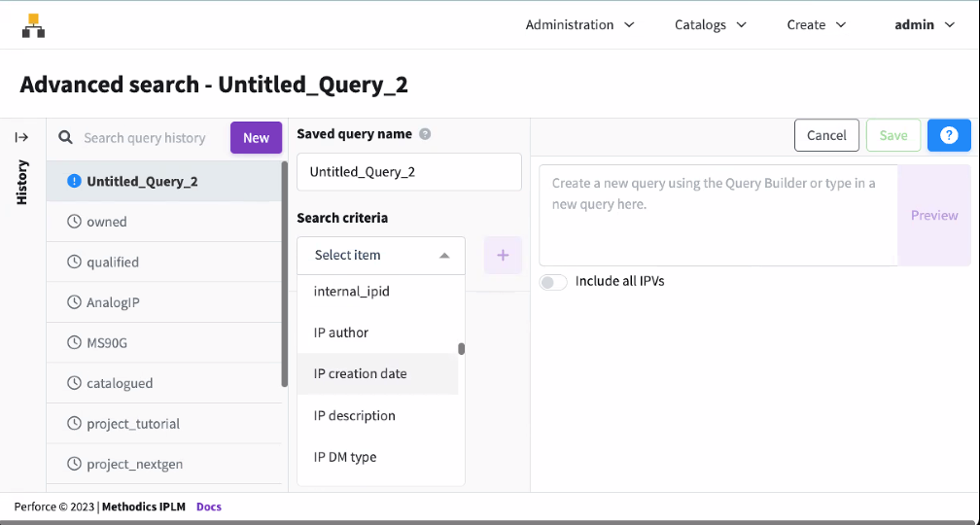Screen dimensions: 980x525
Task: Click the help icon next to Saved query name
Action: click(425, 134)
